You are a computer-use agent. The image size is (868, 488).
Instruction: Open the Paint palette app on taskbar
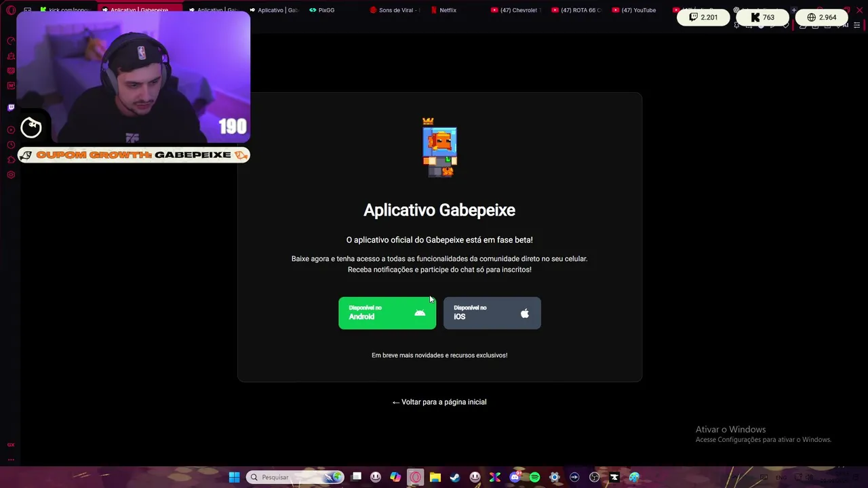coord(634,477)
